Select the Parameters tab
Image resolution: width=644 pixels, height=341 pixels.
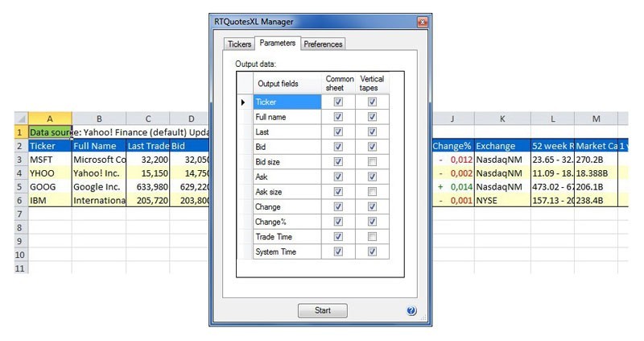[x=277, y=44]
